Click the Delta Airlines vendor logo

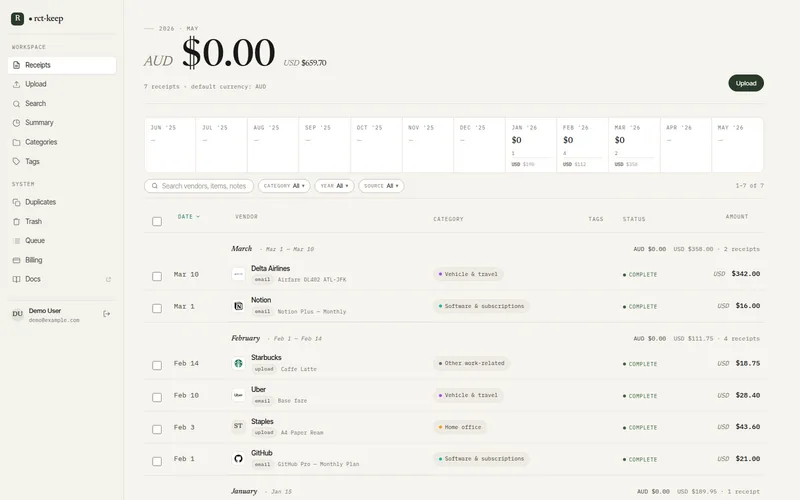point(238,274)
